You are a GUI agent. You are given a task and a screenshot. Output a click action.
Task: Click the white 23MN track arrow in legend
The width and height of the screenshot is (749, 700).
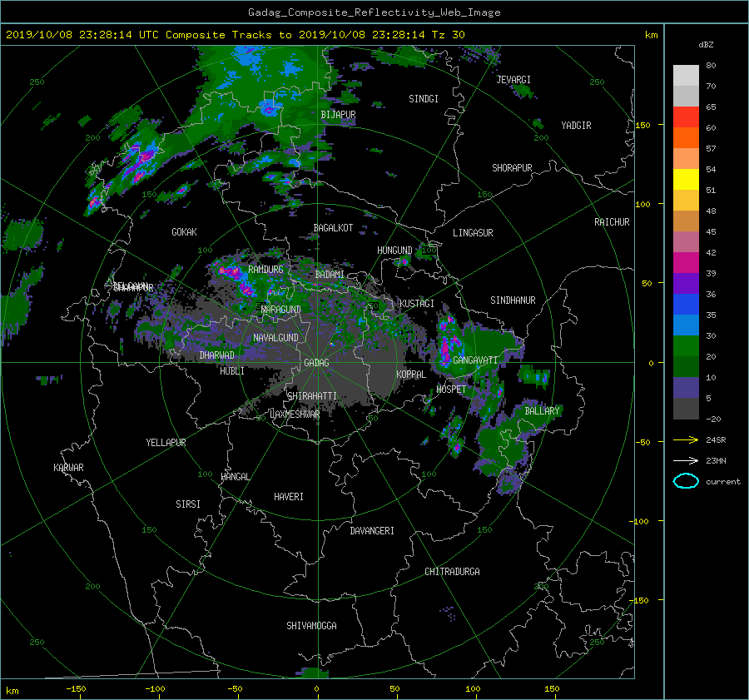click(686, 460)
